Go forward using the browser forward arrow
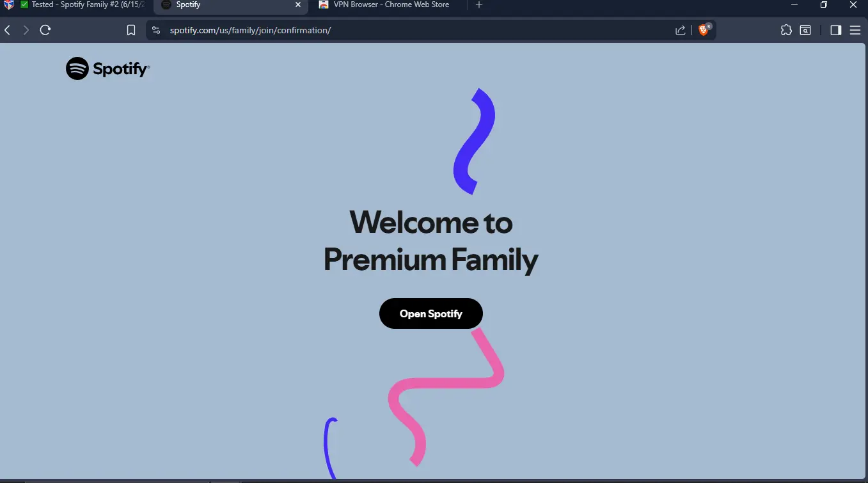 click(26, 30)
